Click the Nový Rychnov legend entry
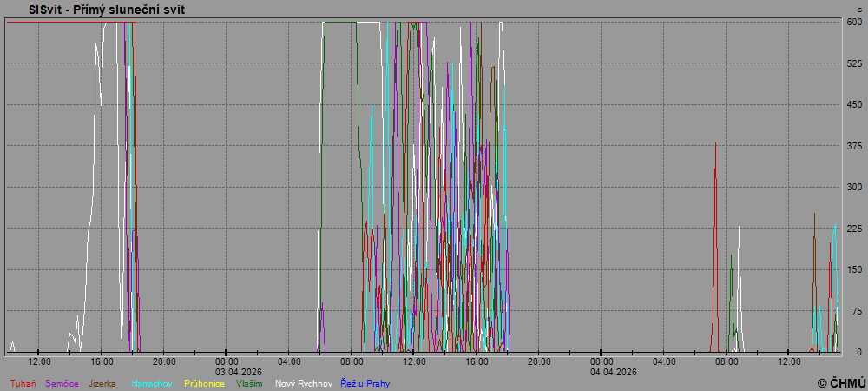Screen dimensions: 868x391 (x=304, y=383)
